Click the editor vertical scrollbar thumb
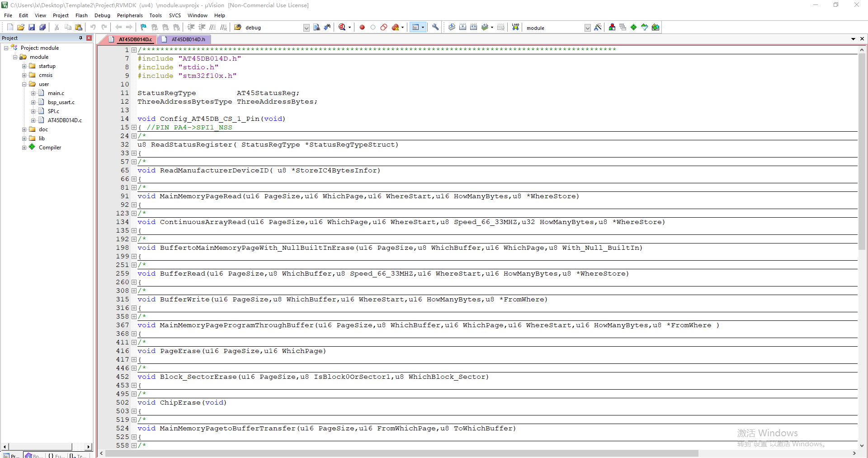 tap(862, 152)
